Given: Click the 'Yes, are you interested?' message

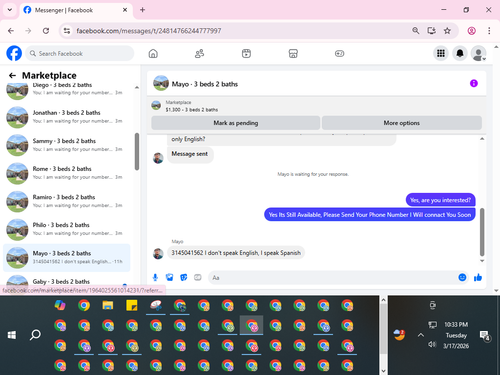Looking at the screenshot, I should [440, 200].
